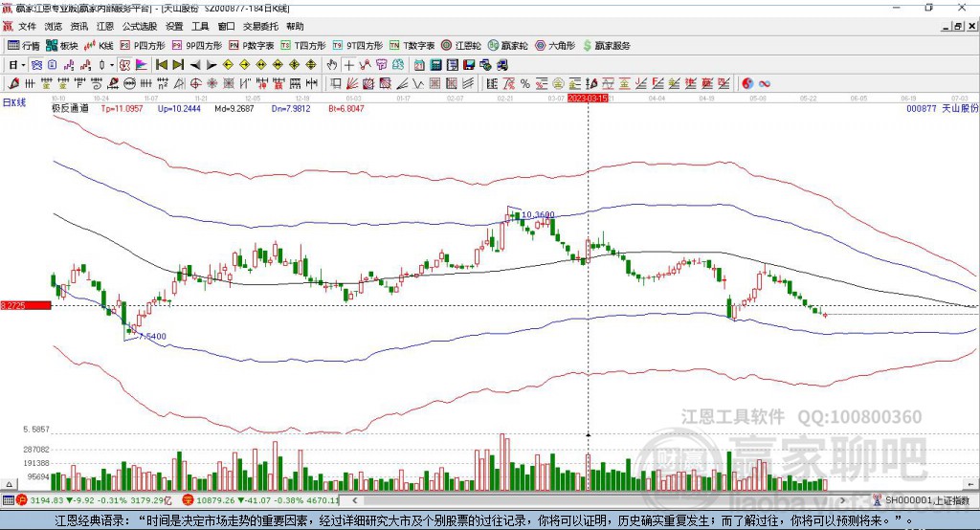
Task: Open 赢家服务 with dollar icon
Action: (x=606, y=46)
